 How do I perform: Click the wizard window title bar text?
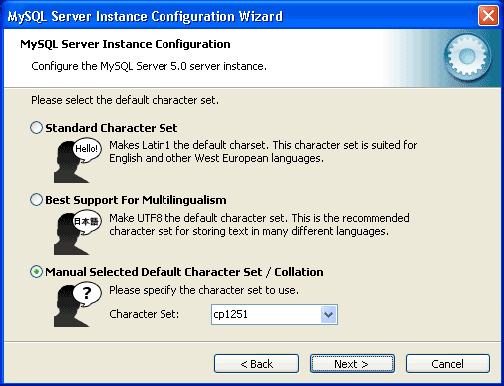coord(145,16)
